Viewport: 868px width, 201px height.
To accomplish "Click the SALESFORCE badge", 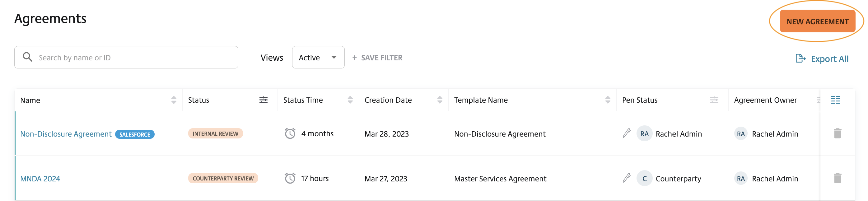I will tap(135, 134).
